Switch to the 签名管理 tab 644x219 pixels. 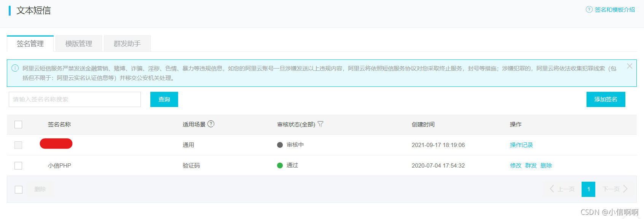coord(30,43)
